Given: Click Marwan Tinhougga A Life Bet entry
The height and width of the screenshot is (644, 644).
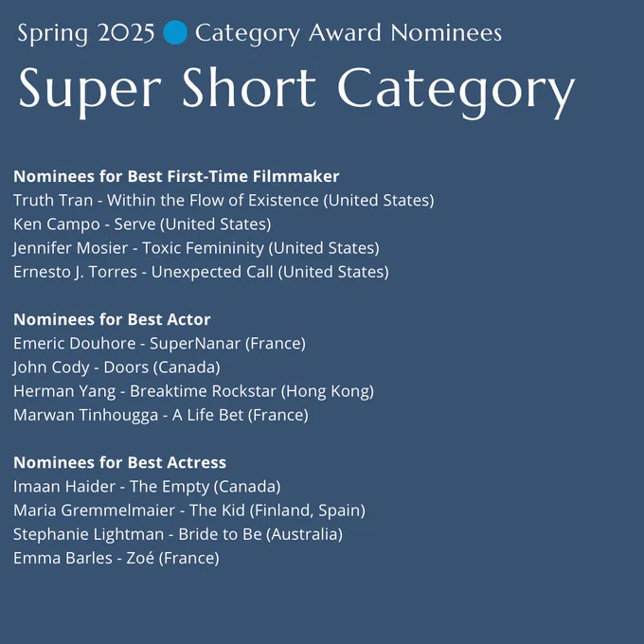Looking at the screenshot, I should point(161,415).
